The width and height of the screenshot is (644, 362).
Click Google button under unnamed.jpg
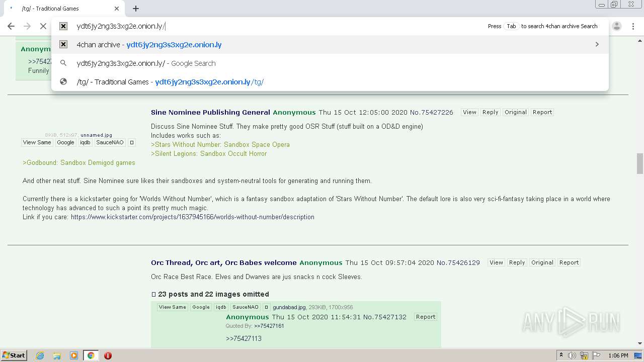pos(65,142)
